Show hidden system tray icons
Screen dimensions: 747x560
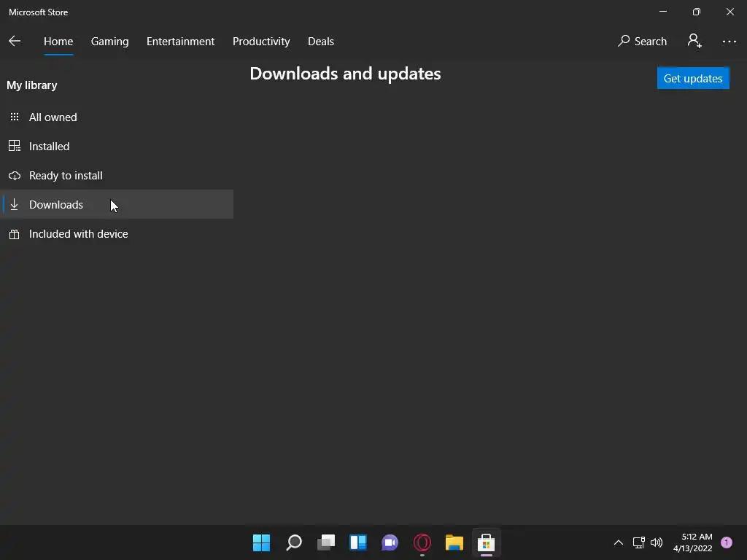pyautogui.click(x=619, y=542)
